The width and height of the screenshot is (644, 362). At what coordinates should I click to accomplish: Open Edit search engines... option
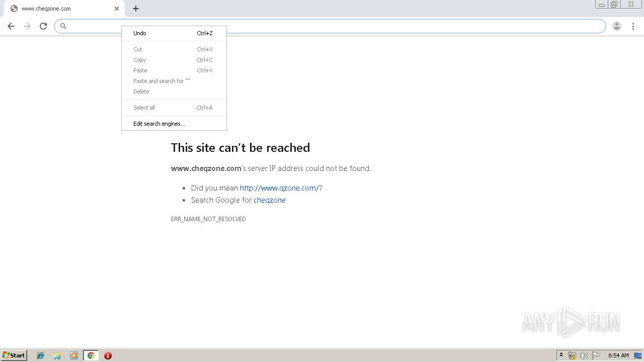coord(174,124)
